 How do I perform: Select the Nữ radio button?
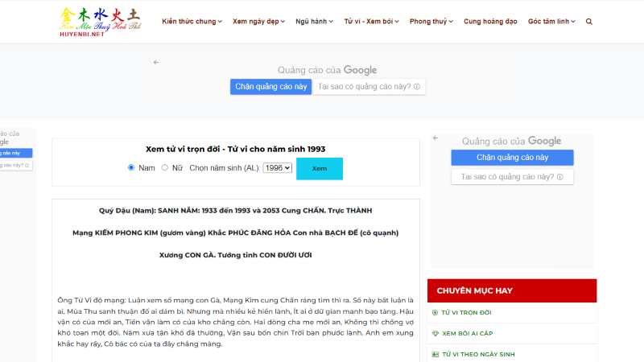coord(165,168)
